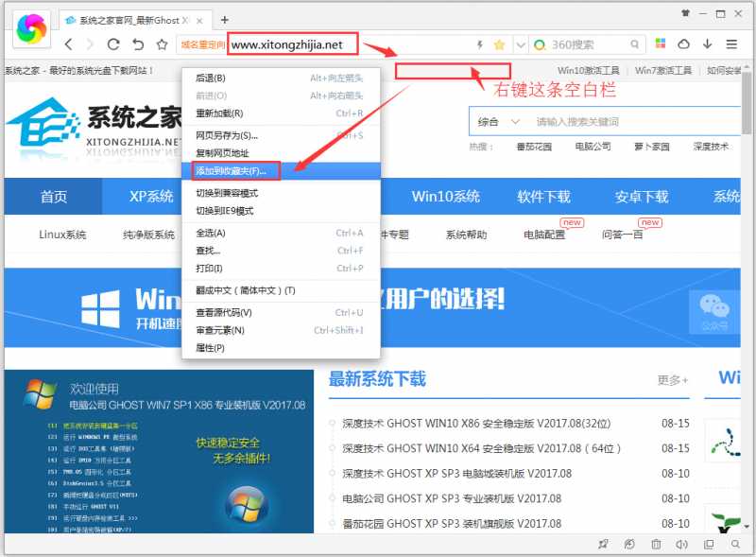This screenshot has height=557, width=756.
Task: Open the multi-window view icon in status bar
Action: pos(708,545)
